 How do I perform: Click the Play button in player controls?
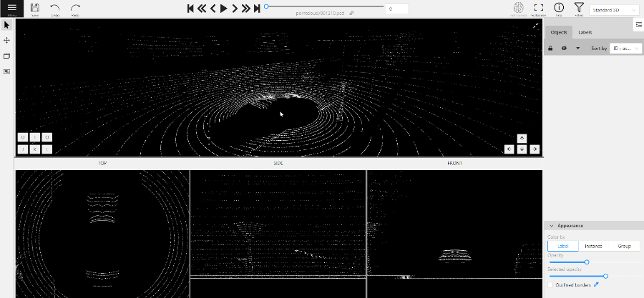click(x=223, y=9)
